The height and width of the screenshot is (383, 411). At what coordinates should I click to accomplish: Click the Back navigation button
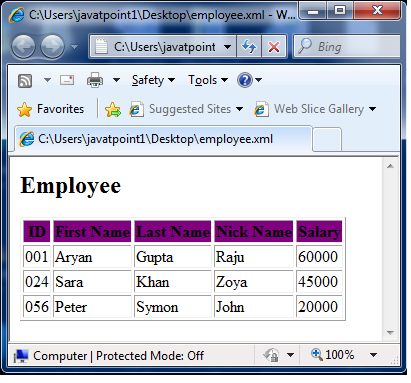click(23, 47)
